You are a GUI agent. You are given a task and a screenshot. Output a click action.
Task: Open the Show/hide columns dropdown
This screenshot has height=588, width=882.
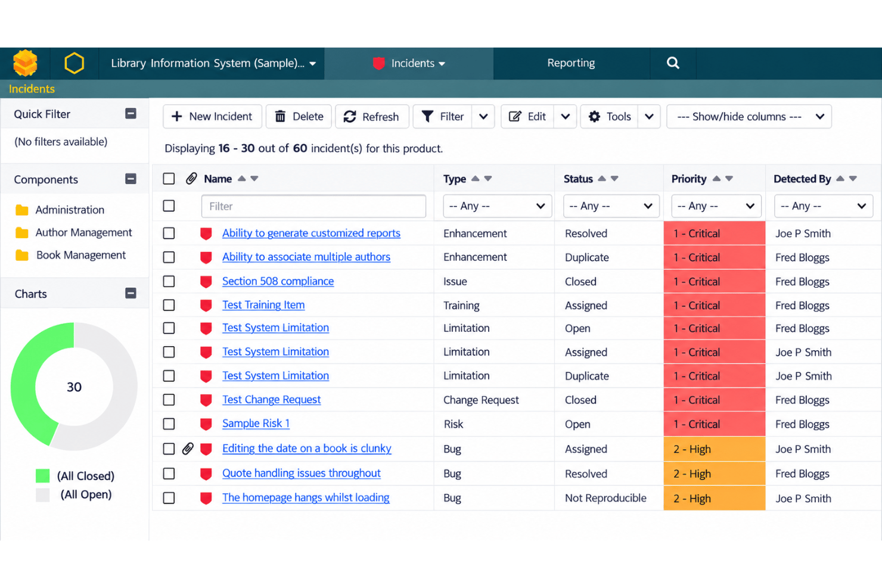click(x=749, y=117)
